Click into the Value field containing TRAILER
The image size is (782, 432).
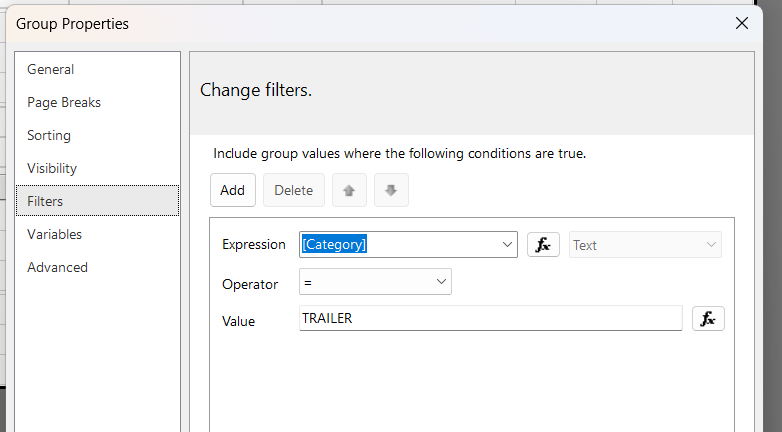[x=490, y=318]
